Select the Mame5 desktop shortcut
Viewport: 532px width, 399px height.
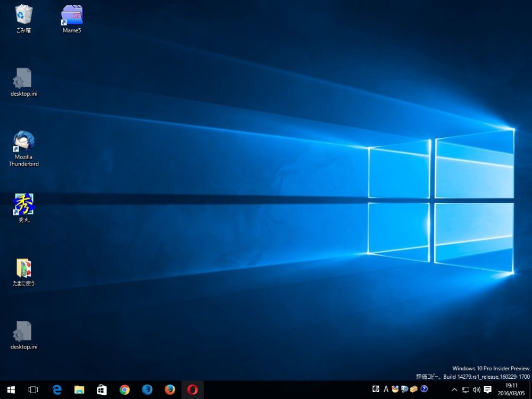tap(72, 15)
